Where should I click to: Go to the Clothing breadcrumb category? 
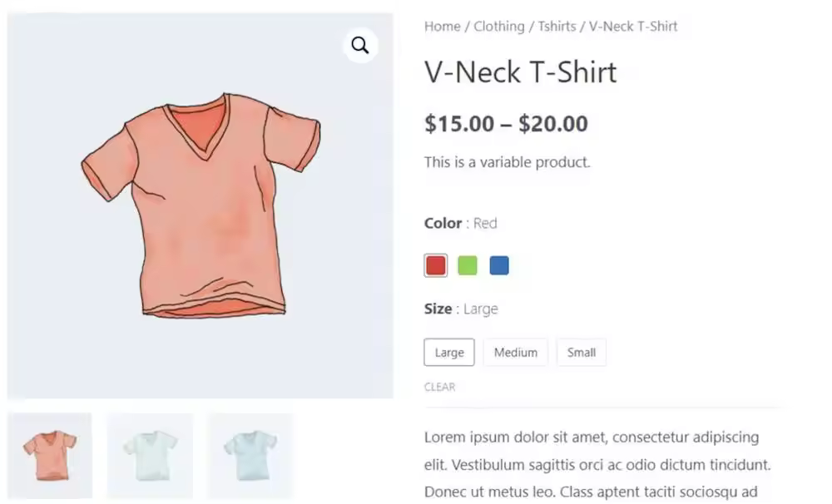coord(499,27)
